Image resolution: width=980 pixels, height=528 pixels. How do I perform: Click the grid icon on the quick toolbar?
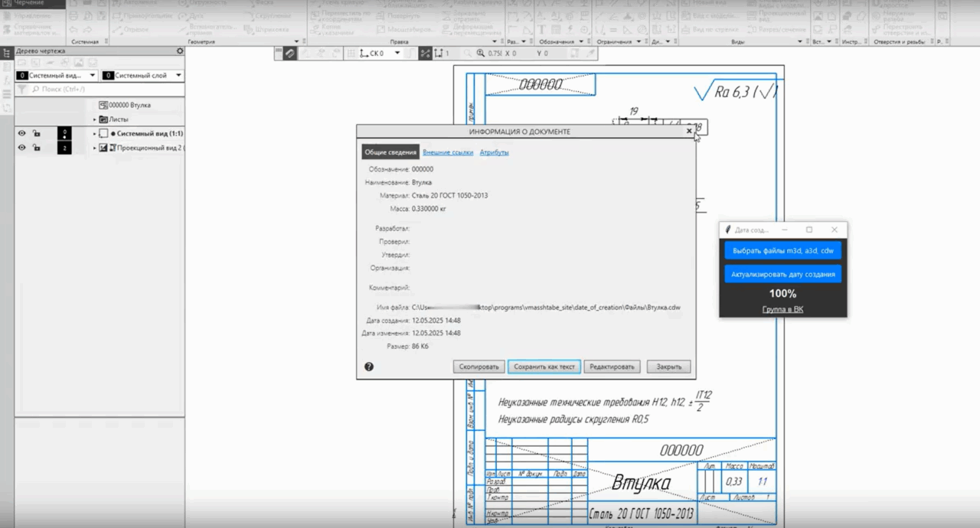(351, 54)
